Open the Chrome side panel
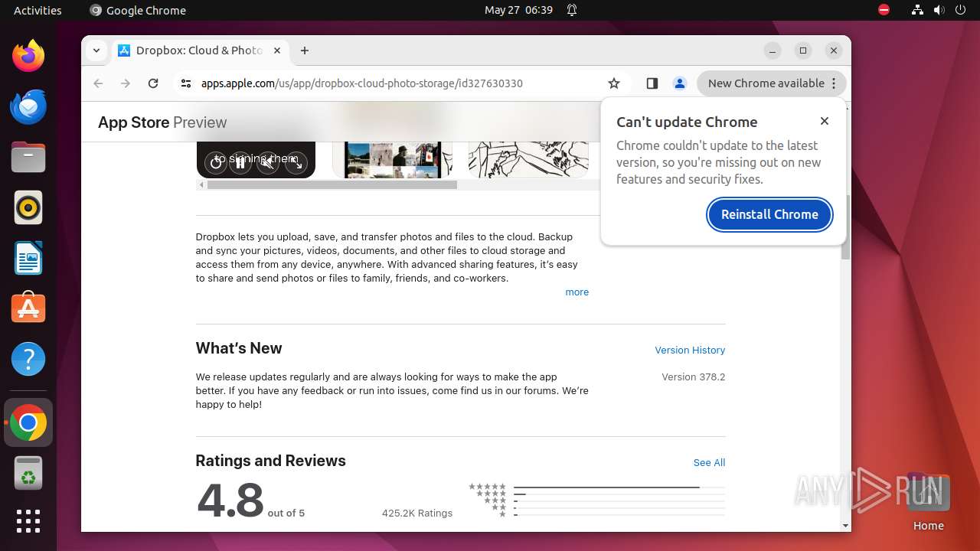Viewport: 980px width, 551px height. pos(652,83)
